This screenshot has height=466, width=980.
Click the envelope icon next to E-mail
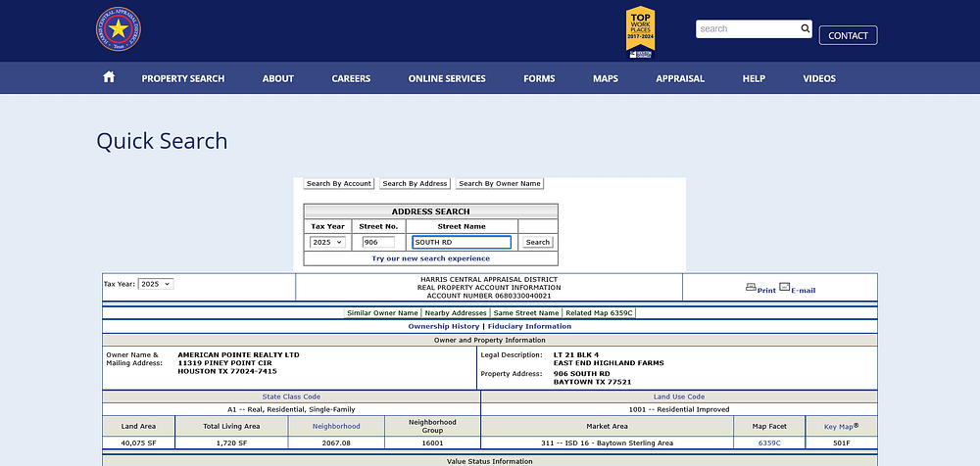click(x=784, y=288)
